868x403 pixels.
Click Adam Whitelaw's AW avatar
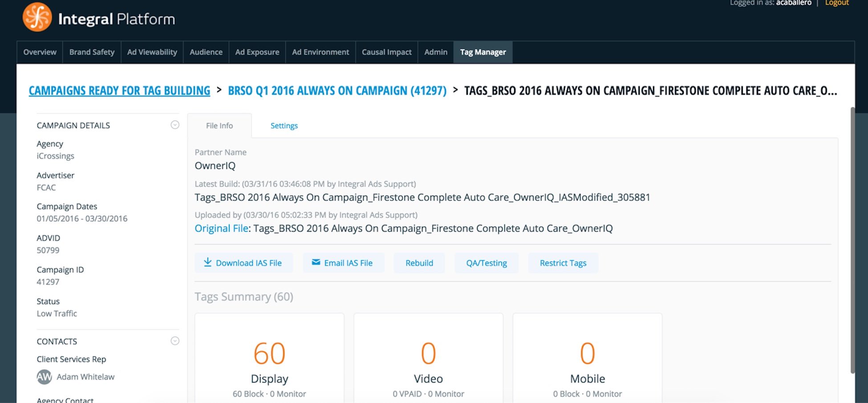[x=44, y=377]
